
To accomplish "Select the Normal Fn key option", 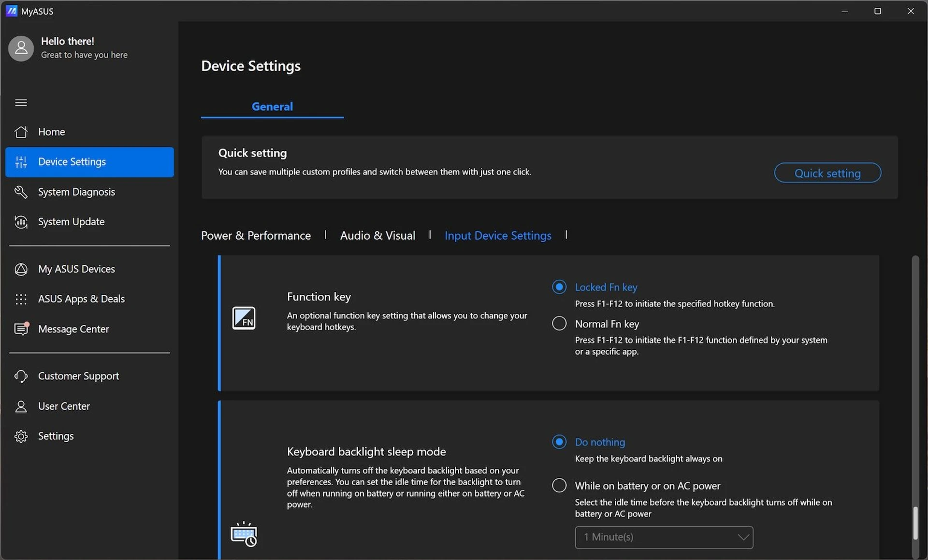I will pos(559,323).
